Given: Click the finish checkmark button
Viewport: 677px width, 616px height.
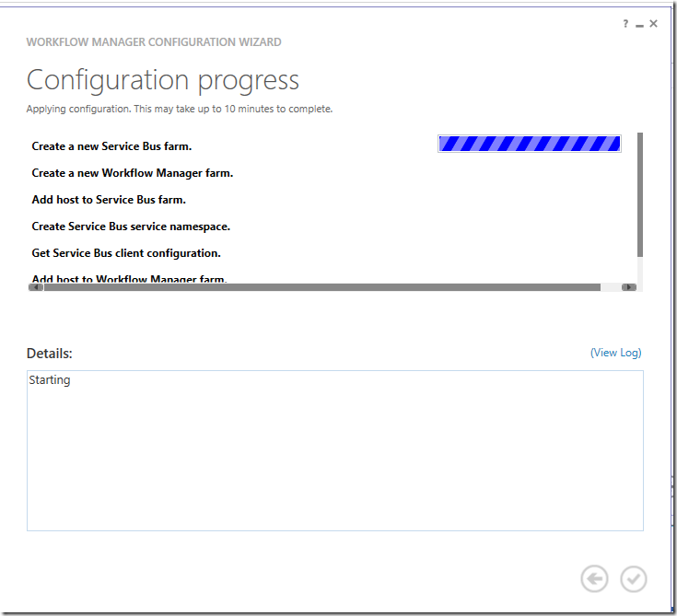Looking at the screenshot, I should [634, 579].
